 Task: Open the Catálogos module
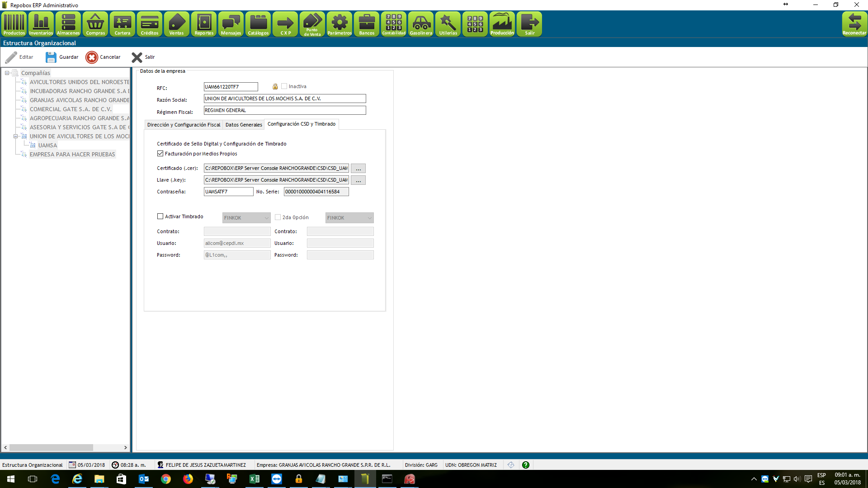point(258,24)
